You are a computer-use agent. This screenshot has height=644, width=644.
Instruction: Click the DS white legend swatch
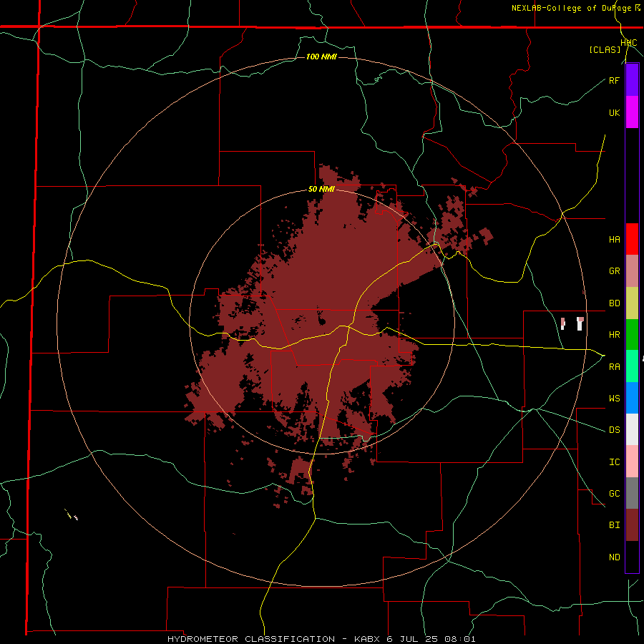click(x=632, y=429)
